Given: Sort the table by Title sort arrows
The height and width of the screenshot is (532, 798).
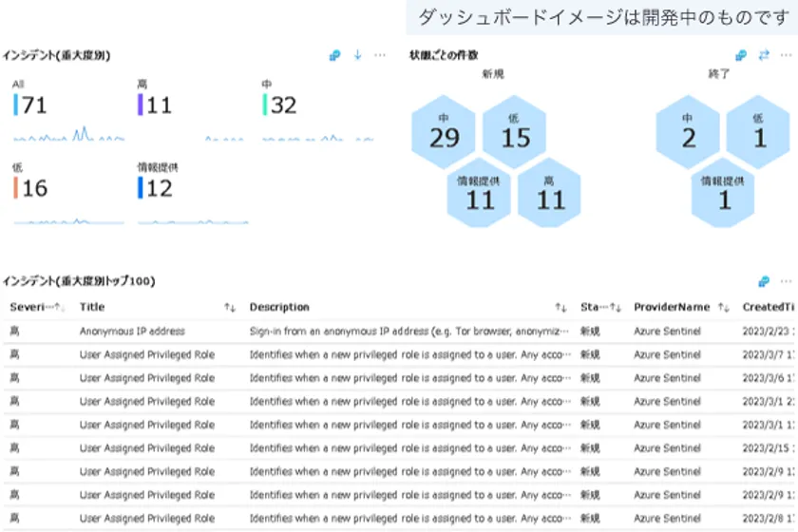Looking at the screenshot, I should [230, 308].
